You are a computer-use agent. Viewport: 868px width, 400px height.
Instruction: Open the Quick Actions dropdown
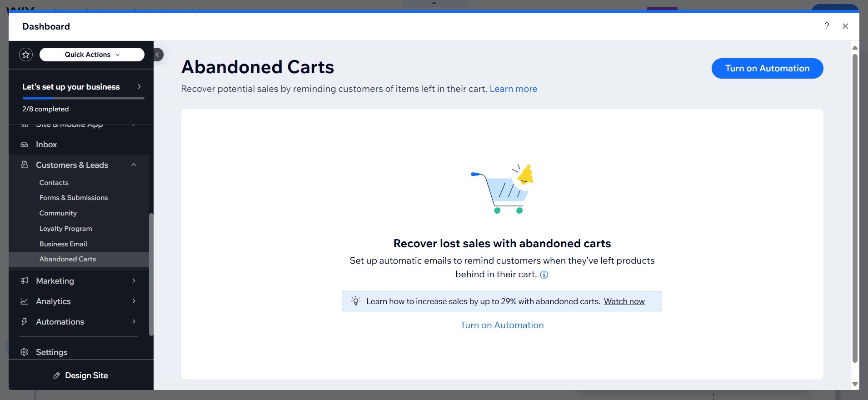tap(92, 55)
